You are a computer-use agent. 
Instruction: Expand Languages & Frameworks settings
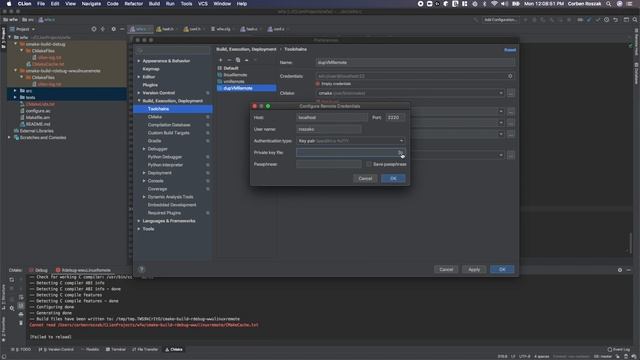point(139,221)
